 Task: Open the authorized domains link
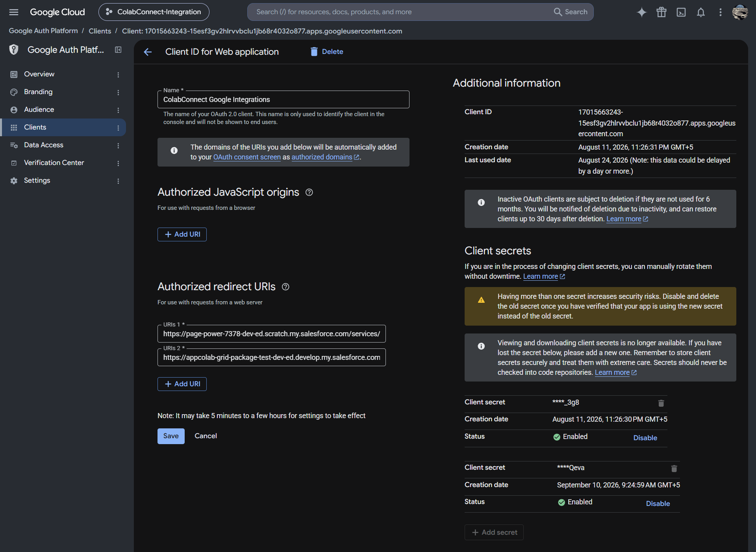[x=325, y=157]
